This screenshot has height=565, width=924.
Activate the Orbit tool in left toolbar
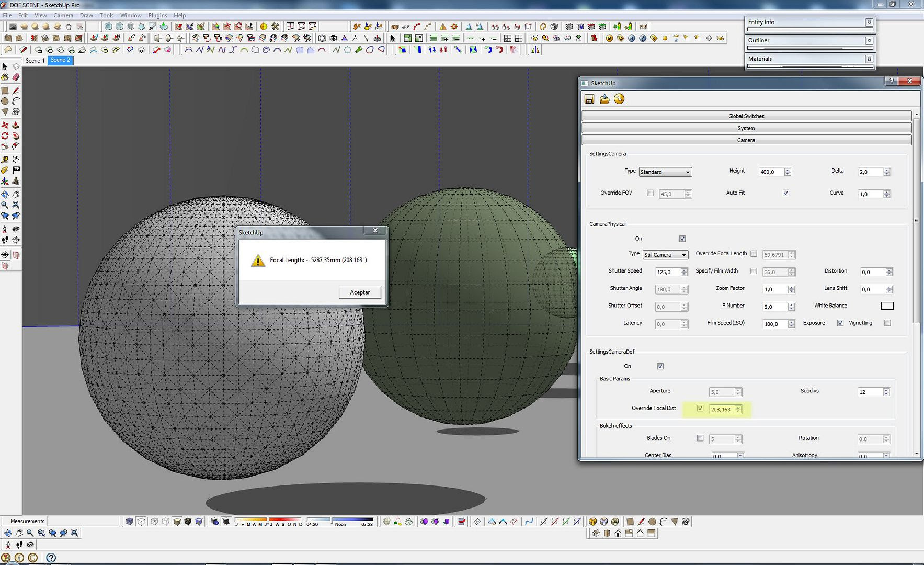pos(5,194)
